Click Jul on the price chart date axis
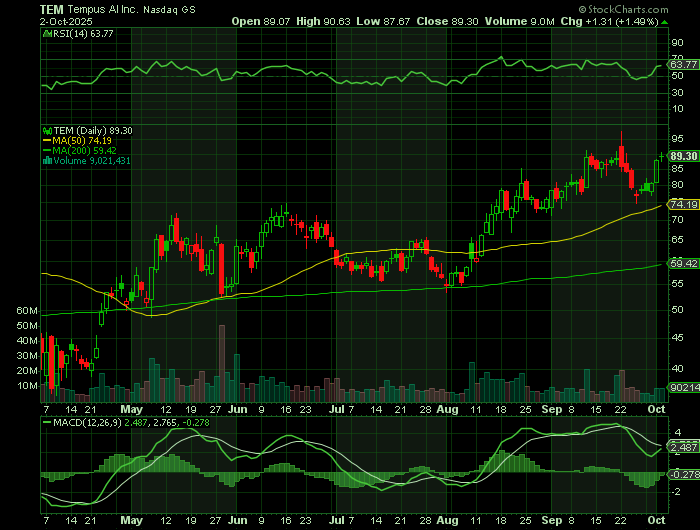The width and height of the screenshot is (700, 530). 336,409
